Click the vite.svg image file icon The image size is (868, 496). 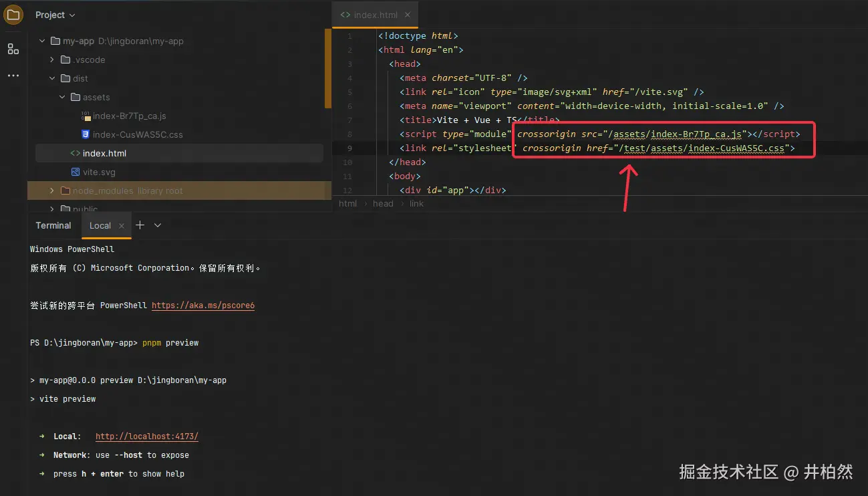coord(76,172)
